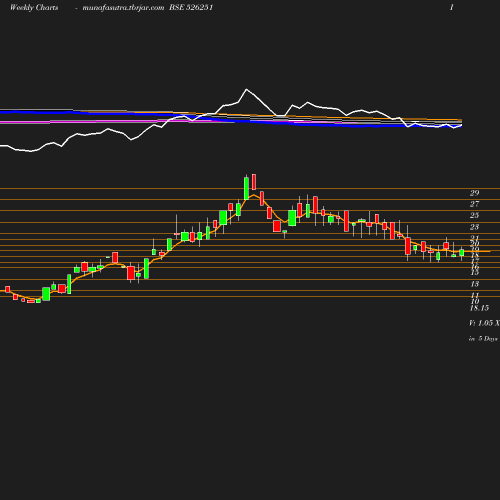Click the "in 5 Days" caption
This screenshot has width=500, height=500.
point(483,339)
